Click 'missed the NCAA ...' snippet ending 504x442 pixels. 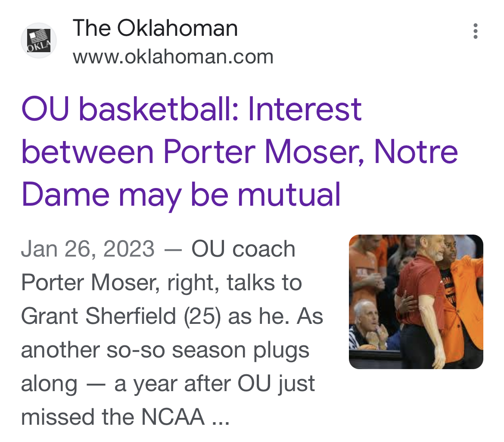click(x=125, y=417)
